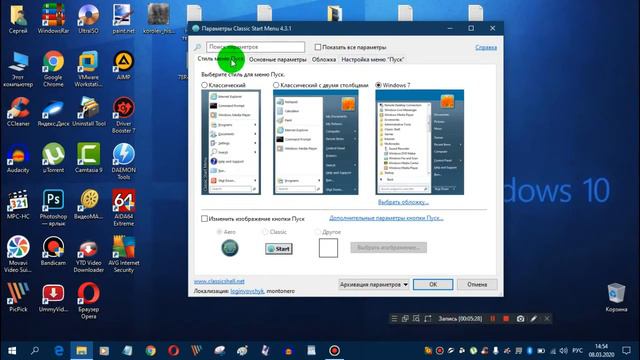The image size is (640, 360).
Task: Select Классический с двумя столбцами radio button
Action: click(276, 85)
